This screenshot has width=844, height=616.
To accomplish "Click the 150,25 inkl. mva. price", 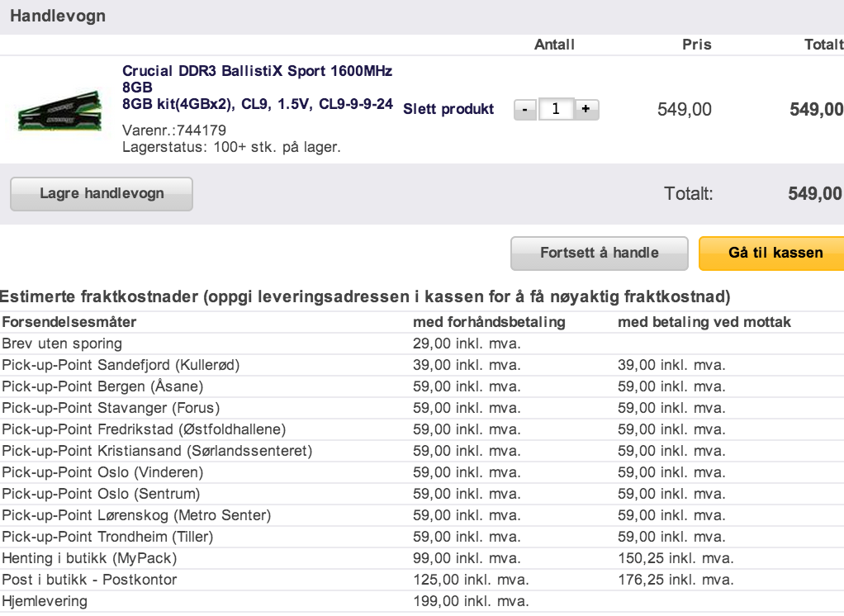I will pyautogui.click(x=676, y=558).
